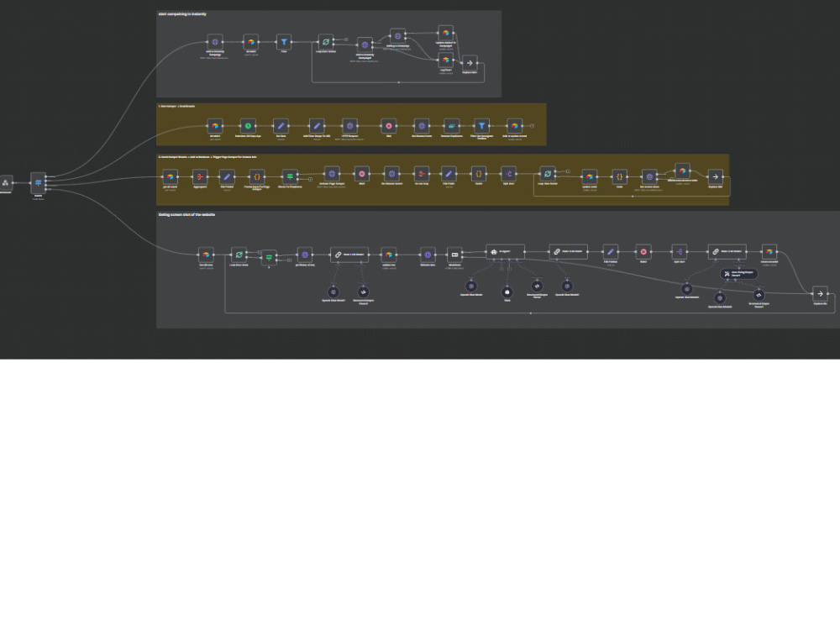Image resolution: width=840 pixels, height=630 pixels.
Task: Open the Adding to Campaign HTTP node
Action: 397,36
